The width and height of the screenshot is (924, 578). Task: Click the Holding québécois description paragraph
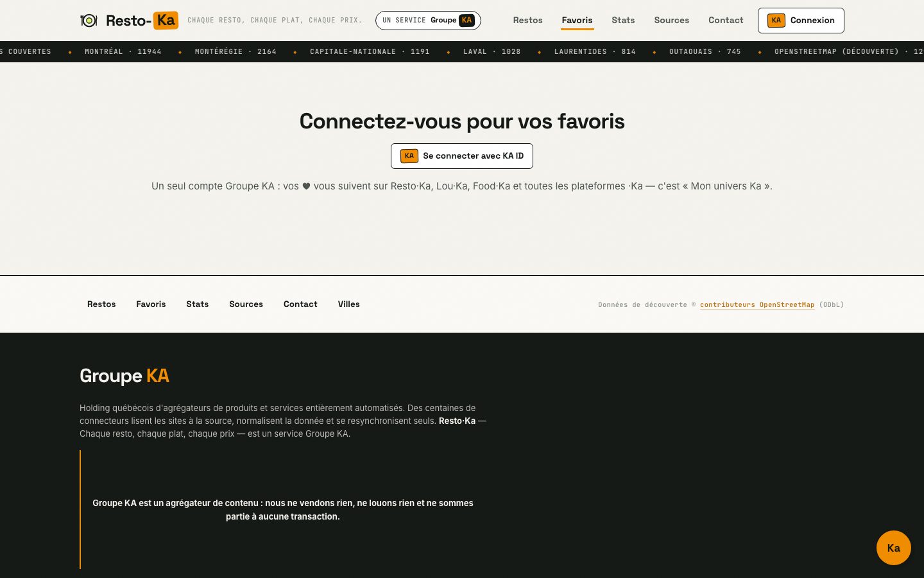click(x=283, y=421)
